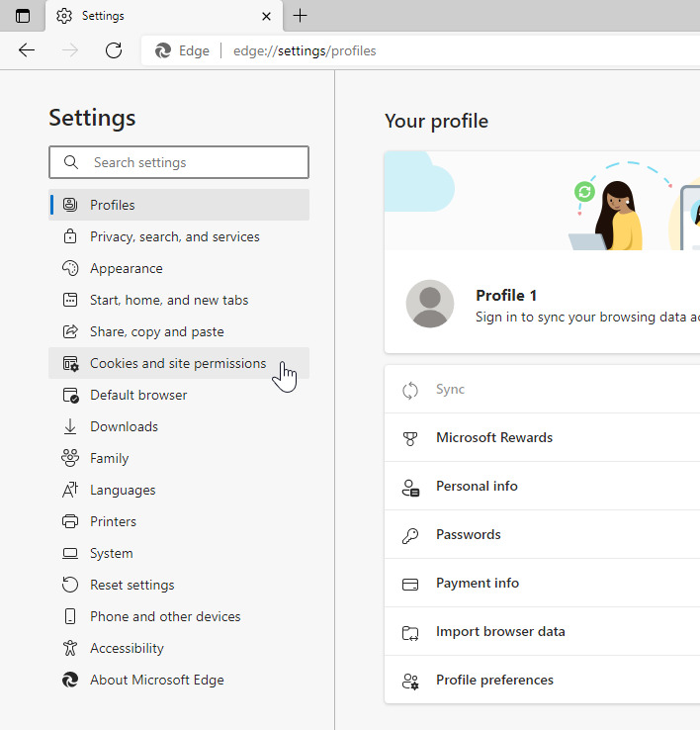700x730 pixels.
Task: Click the Printers icon in sidebar
Action: (70, 521)
